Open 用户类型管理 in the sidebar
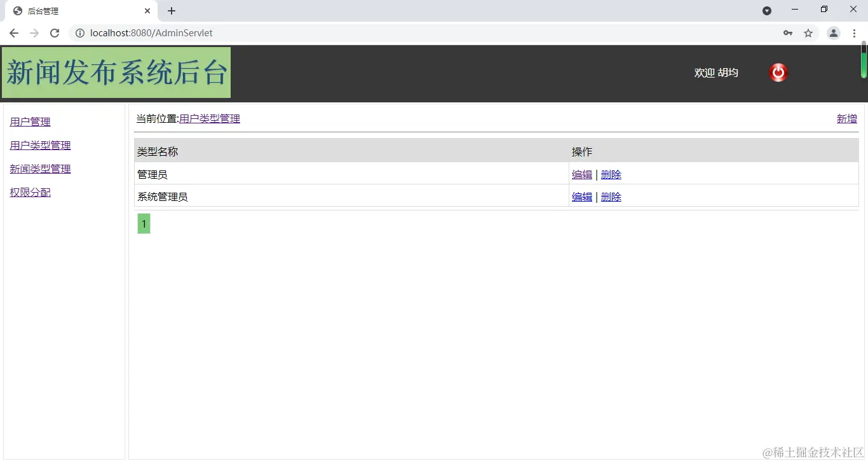Image resolution: width=868 pixels, height=463 pixels. coord(41,145)
